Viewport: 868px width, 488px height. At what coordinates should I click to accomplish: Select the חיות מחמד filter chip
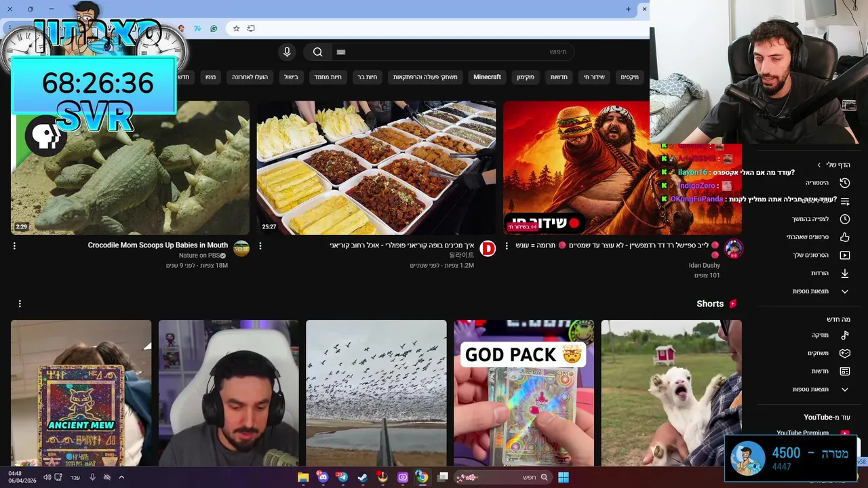328,77
